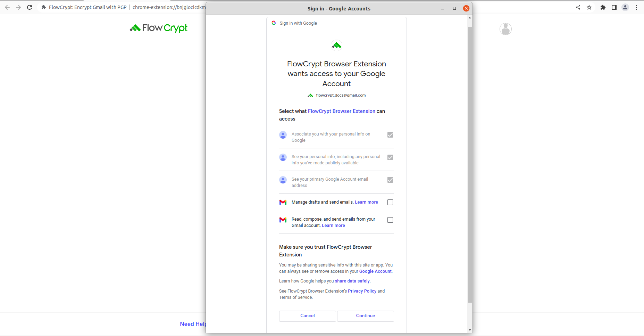Close the Sign in - Google Accounts window

pyautogui.click(x=466, y=9)
